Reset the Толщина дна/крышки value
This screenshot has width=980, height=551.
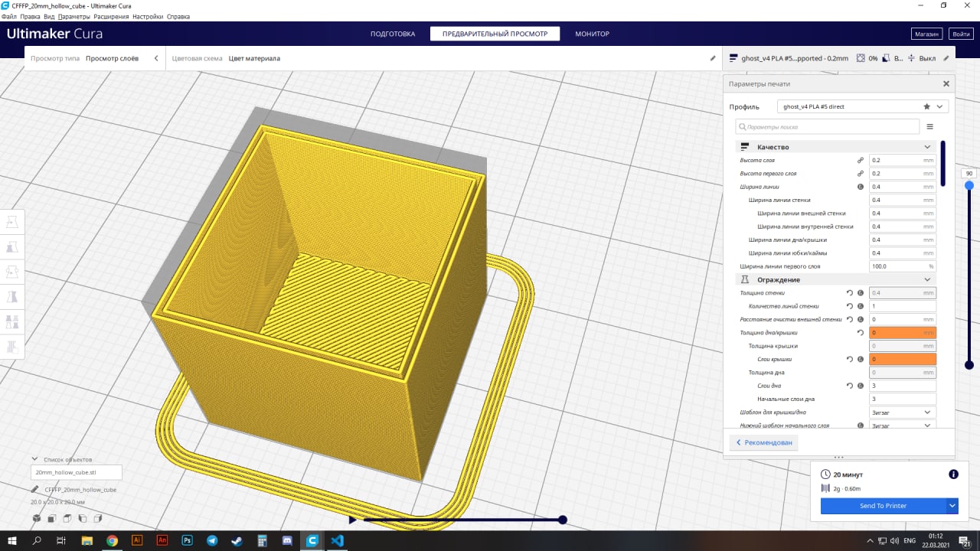coord(860,333)
